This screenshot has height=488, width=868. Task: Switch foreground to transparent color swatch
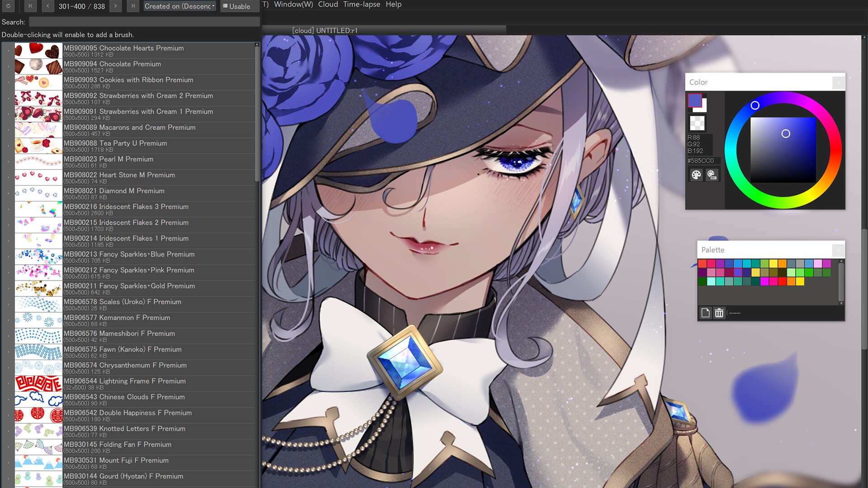pyautogui.click(x=697, y=122)
